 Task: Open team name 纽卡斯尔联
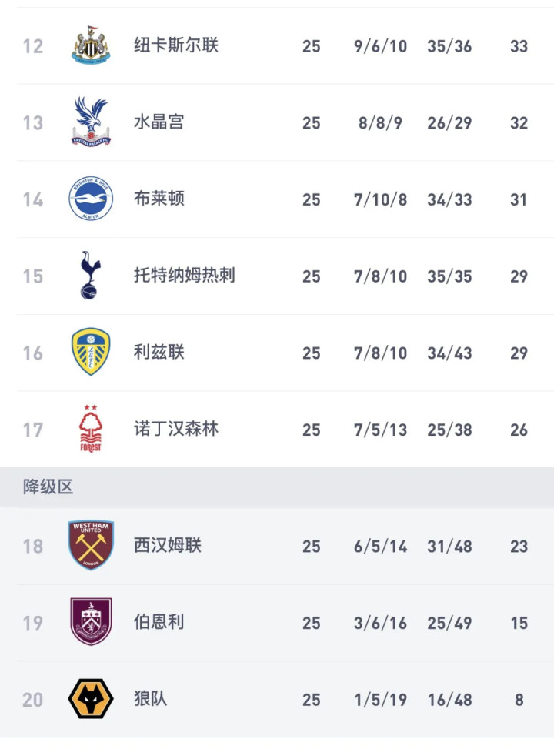(x=176, y=45)
